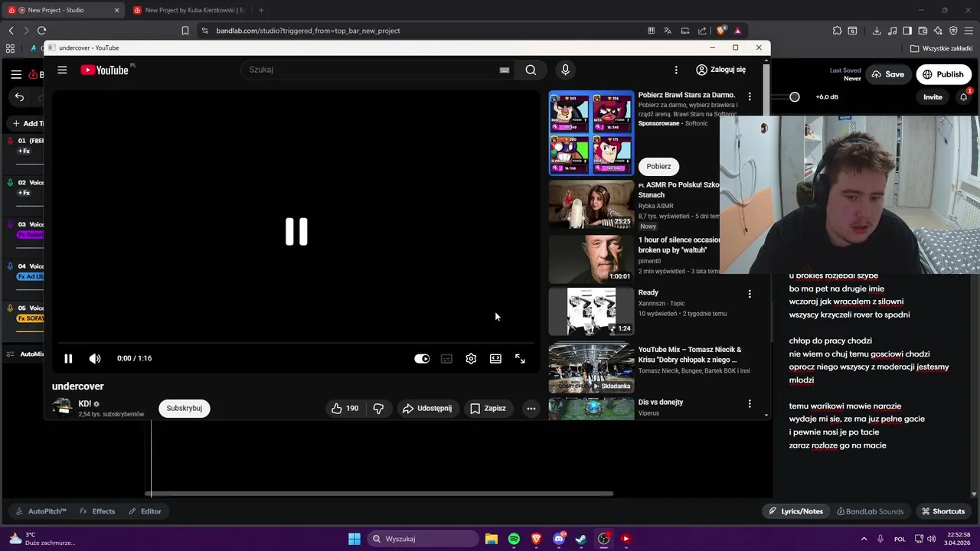Open options menu for Brawl Stars ad
The width and height of the screenshot is (980, 551).
749,96
